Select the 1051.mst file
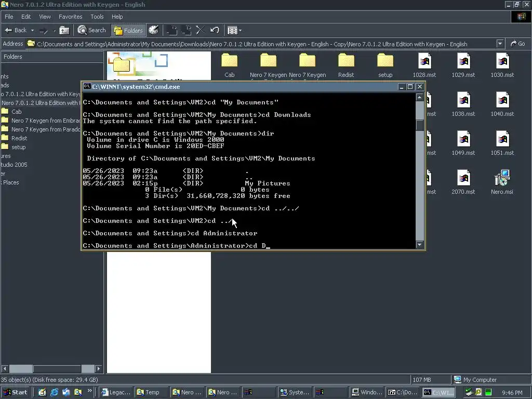 point(502,143)
